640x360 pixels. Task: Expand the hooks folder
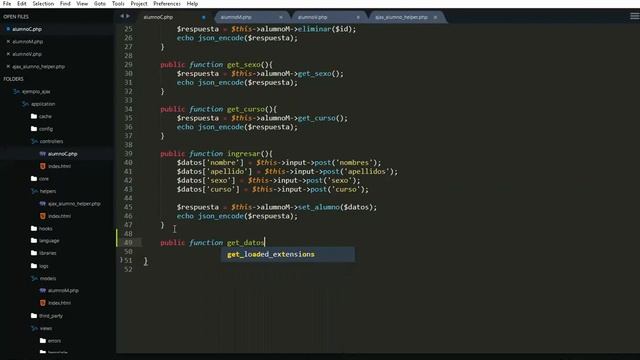click(34, 228)
